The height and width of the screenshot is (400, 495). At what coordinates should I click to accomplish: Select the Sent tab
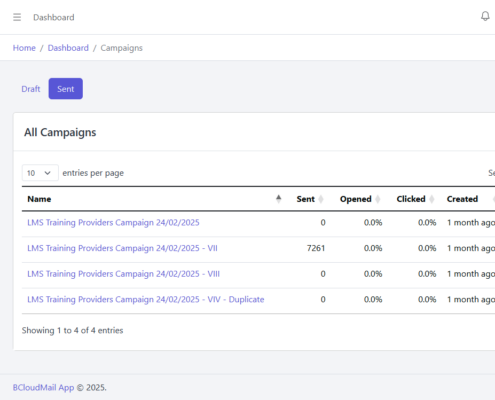pos(66,89)
